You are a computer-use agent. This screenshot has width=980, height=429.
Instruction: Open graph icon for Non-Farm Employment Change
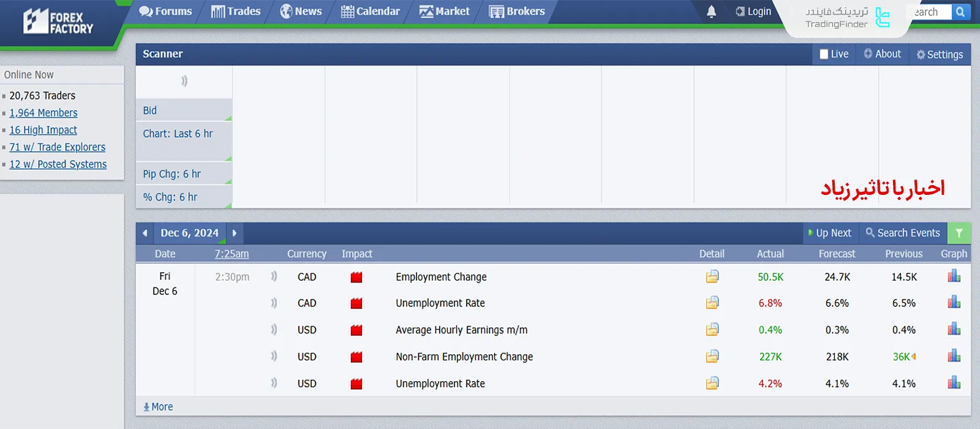[x=954, y=356]
